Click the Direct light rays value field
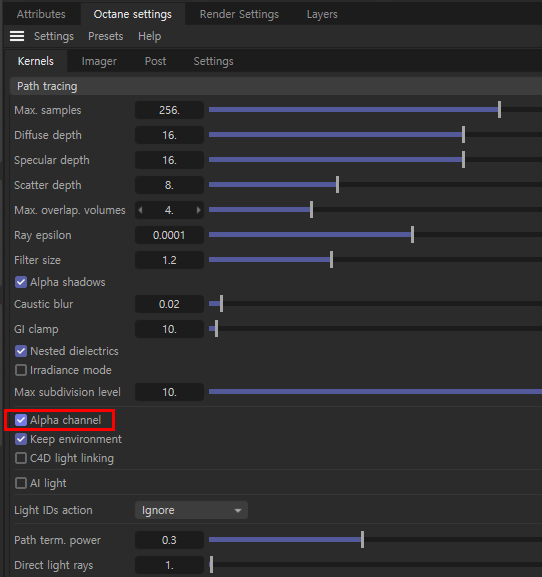Image resolution: width=542 pixels, height=577 pixels. [169, 565]
